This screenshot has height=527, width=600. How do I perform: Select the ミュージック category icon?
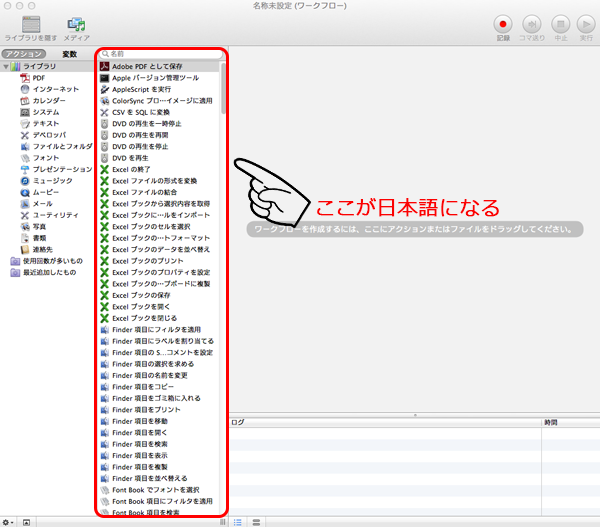[25, 181]
